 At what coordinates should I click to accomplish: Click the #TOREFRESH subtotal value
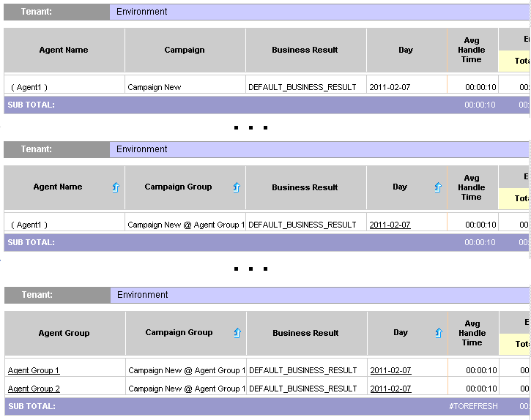click(x=473, y=406)
